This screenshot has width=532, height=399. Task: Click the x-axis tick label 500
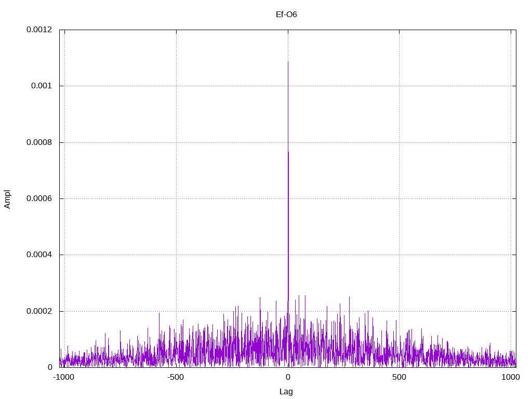coord(399,377)
